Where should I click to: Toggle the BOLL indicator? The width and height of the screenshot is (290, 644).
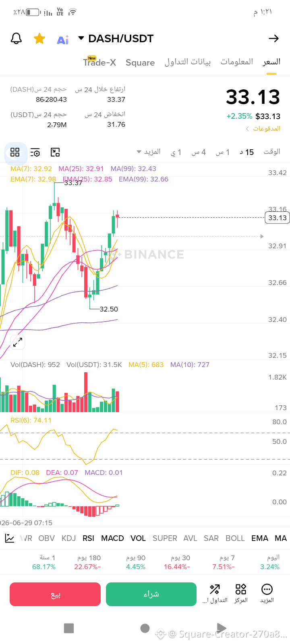235,538
